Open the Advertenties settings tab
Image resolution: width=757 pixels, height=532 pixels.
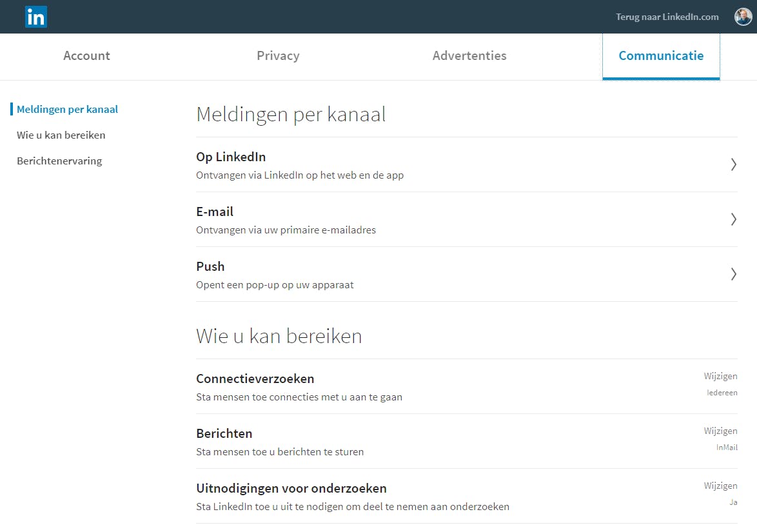469,55
